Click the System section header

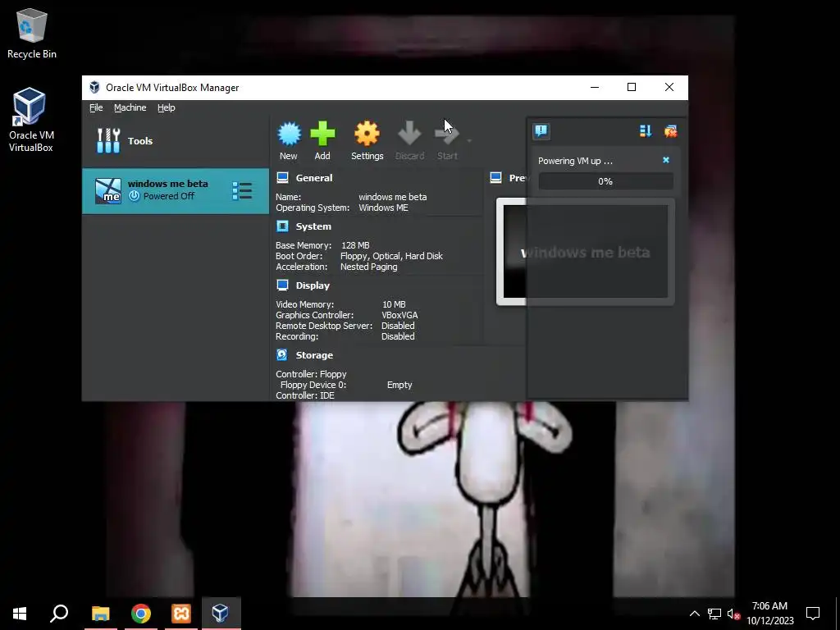(313, 226)
